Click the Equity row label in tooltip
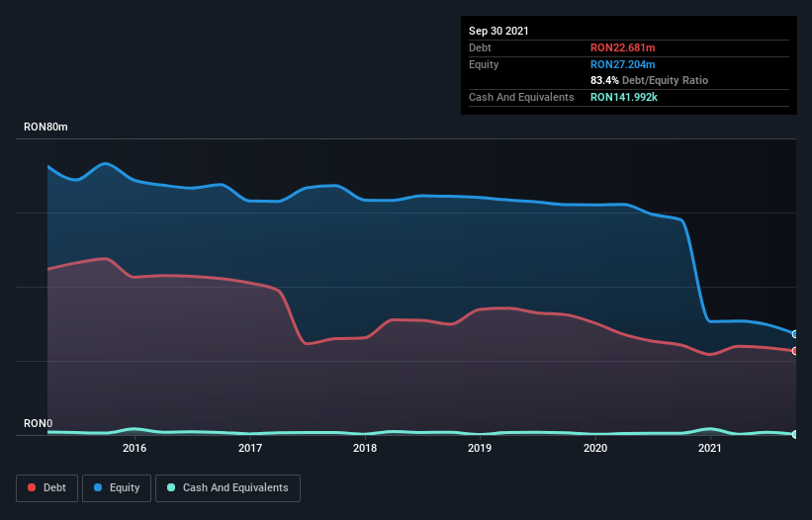Viewport: 812px width, 520px height. click(x=484, y=64)
